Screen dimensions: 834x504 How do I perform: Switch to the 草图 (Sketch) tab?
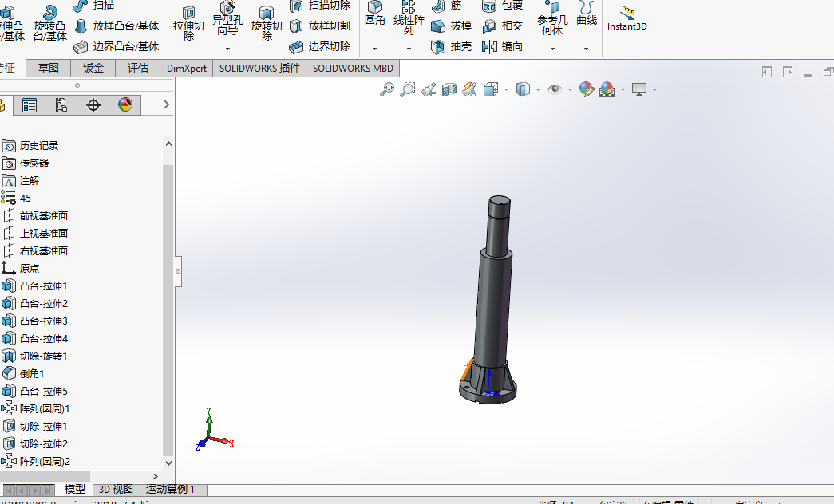coord(49,68)
